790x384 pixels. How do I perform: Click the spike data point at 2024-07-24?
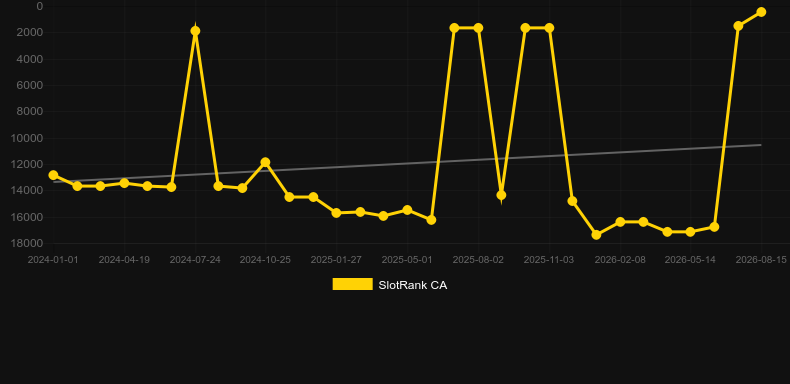point(195,31)
